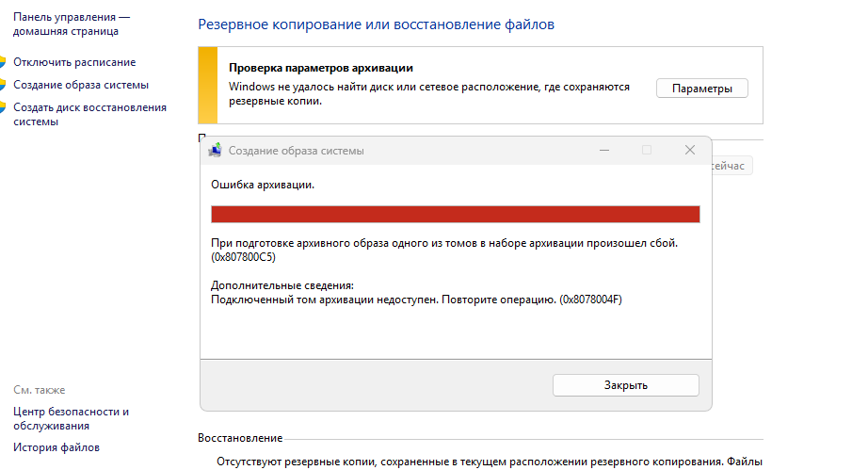This screenshot has height=470, width=868.
Task: Click 'Ошибка архивации.' text
Action: coord(263,185)
